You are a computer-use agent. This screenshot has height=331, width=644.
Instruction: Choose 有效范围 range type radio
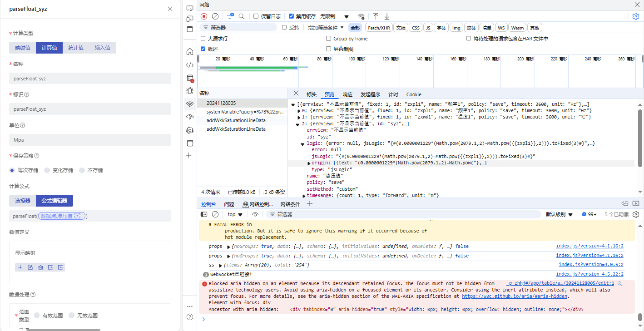click(37, 316)
